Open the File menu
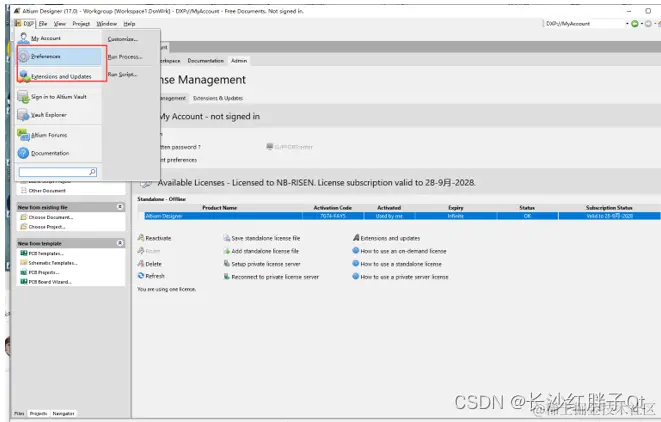The height and width of the screenshot is (422, 661). coord(43,24)
